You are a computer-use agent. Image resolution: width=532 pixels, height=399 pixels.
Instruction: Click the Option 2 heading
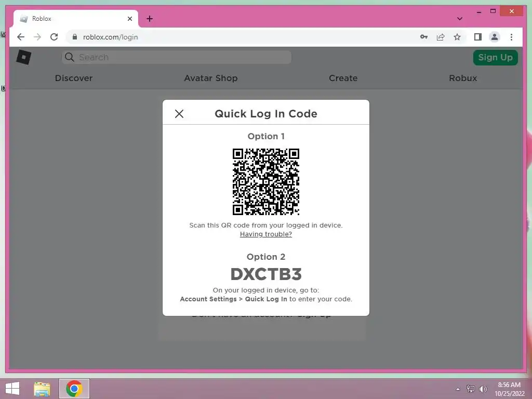(265, 257)
